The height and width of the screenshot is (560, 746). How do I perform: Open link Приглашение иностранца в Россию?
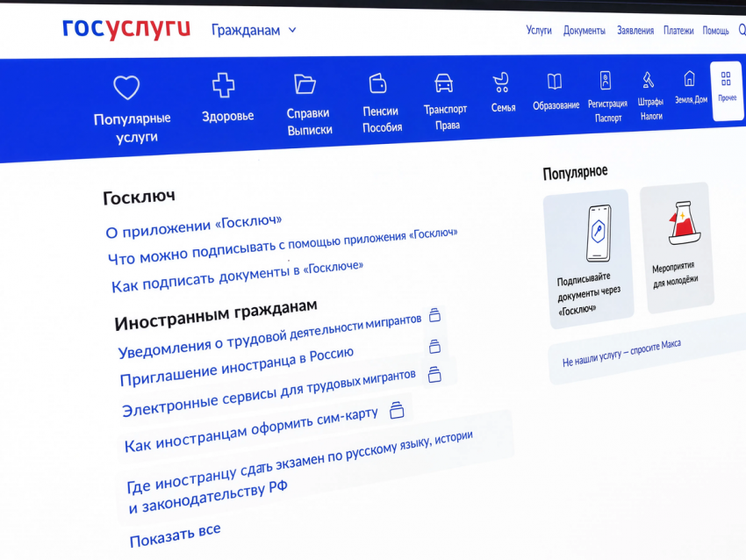tap(236, 367)
